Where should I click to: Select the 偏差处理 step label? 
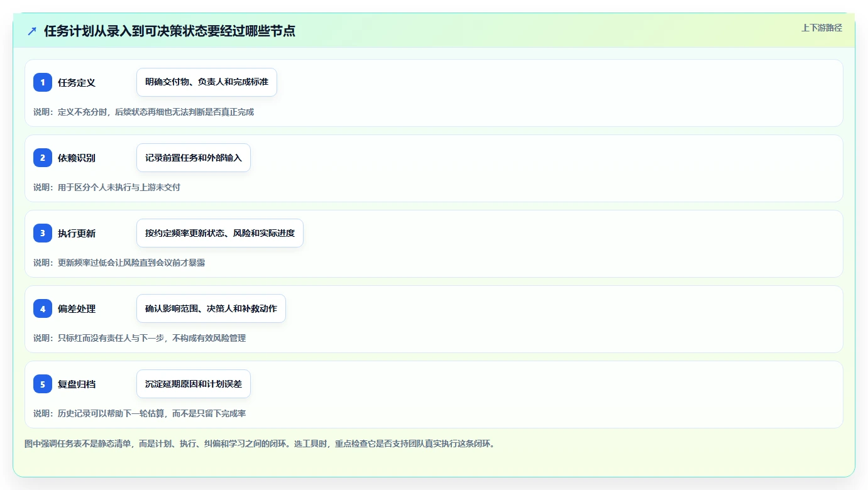pyautogui.click(x=77, y=308)
